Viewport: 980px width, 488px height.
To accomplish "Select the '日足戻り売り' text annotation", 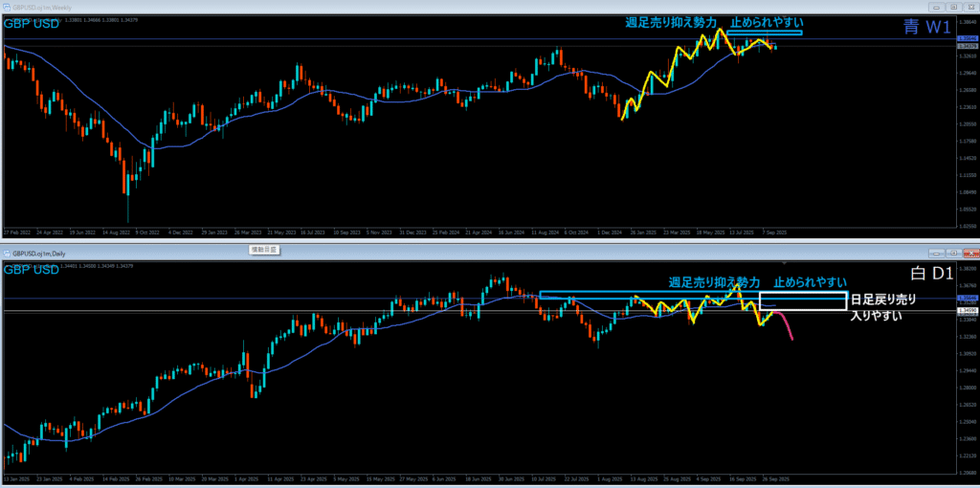I will pyautogui.click(x=882, y=300).
